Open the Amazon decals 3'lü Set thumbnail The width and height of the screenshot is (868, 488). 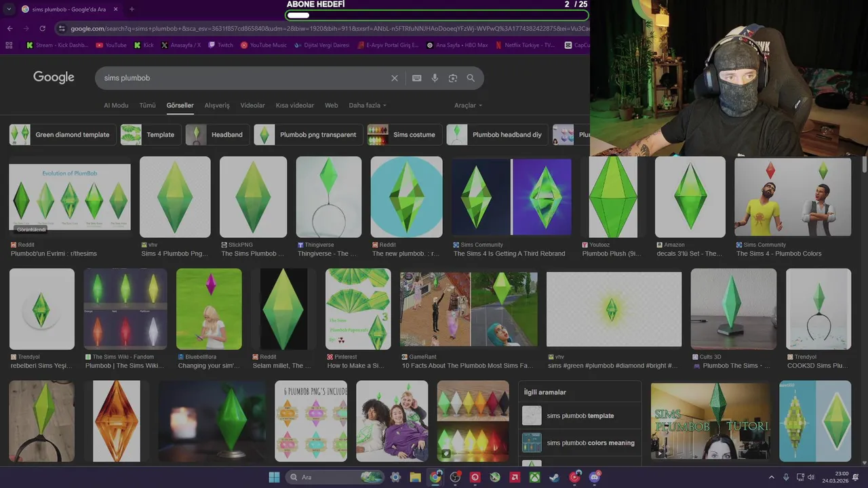(690, 197)
